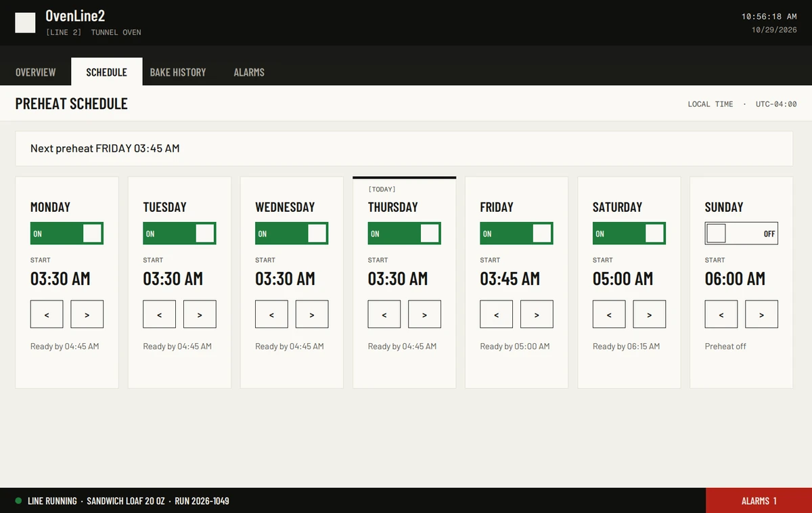The height and width of the screenshot is (513, 812).
Task: Switch to the Bake History tab
Action: tap(178, 72)
